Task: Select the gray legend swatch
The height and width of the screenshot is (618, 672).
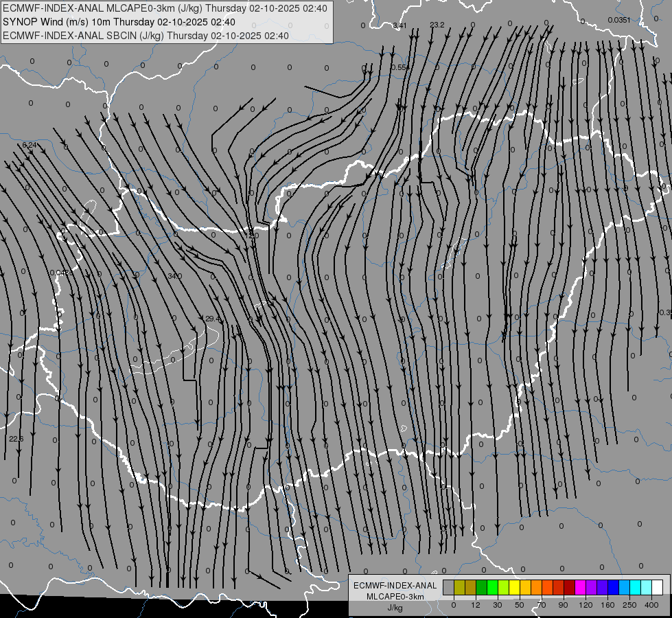Action: coord(449,587)
